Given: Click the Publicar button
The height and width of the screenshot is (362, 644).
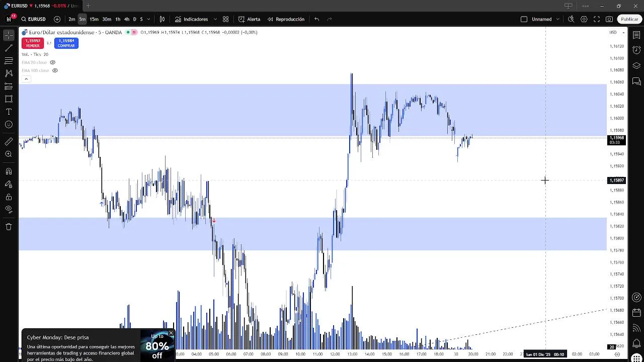Looking at the screenshot, I should pyautogui.click(x=629, y=19).
